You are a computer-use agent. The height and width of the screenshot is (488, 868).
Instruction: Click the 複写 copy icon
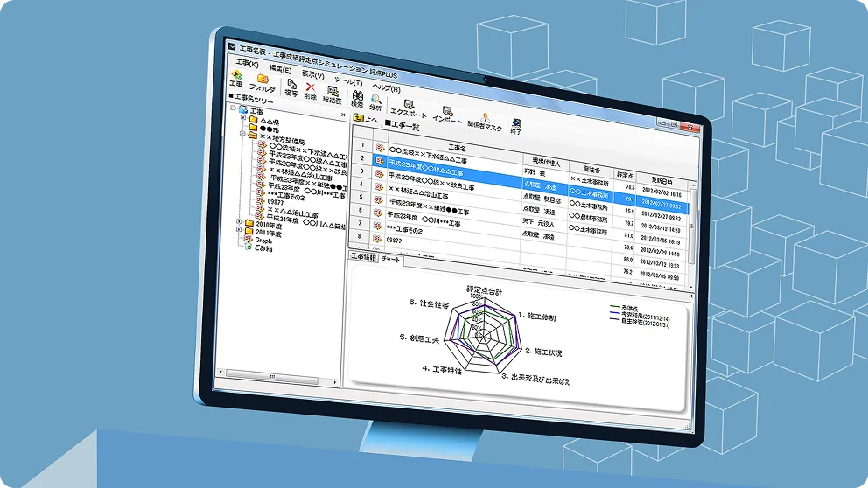pyautogui.click(x=291, y=88)
